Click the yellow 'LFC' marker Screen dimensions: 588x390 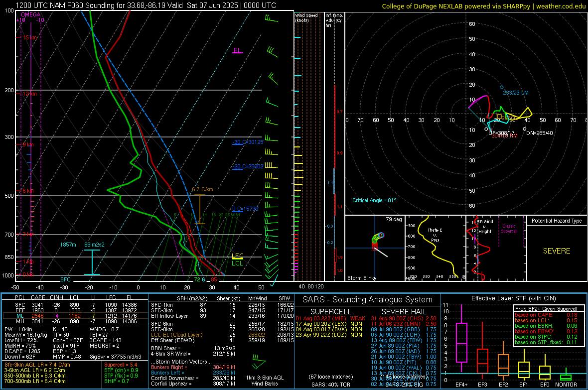point(238,256)
